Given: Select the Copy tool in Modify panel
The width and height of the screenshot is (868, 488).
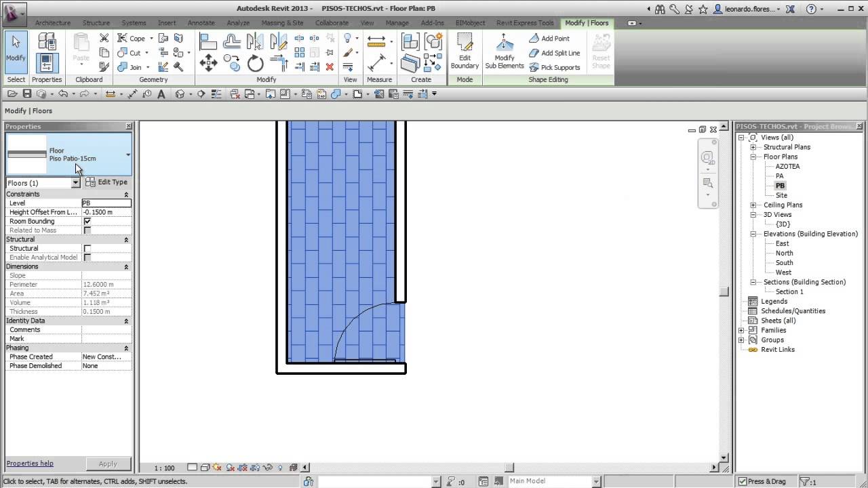Looking at the screenshot, I should (x=232, y=64).
